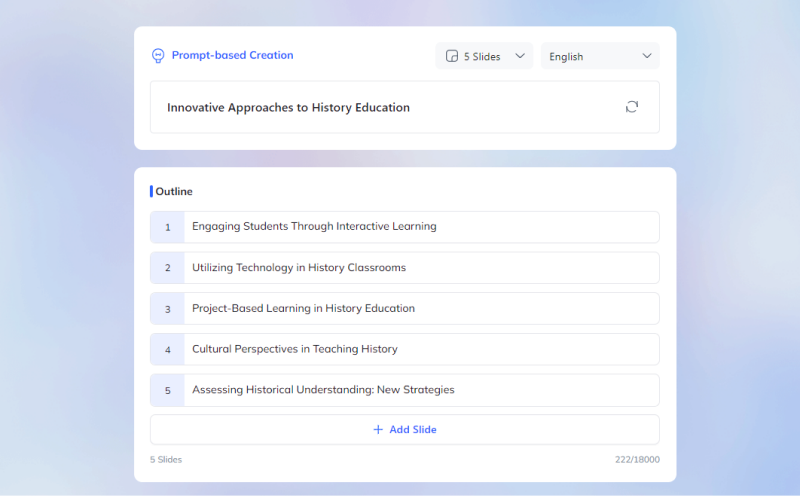Image resolution: width=800 pixels, height=496 pixels.
Task: Click the Add Slide button
Action: [405, 430]
